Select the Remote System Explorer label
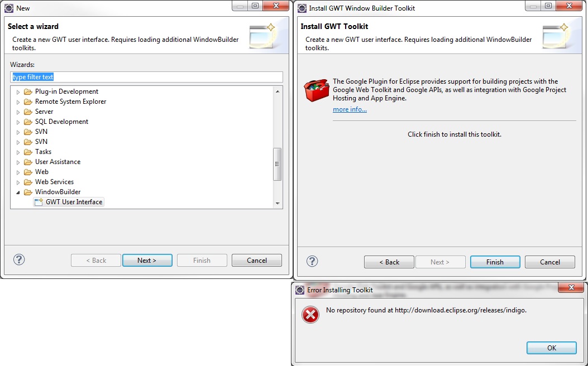 point(70,102)
